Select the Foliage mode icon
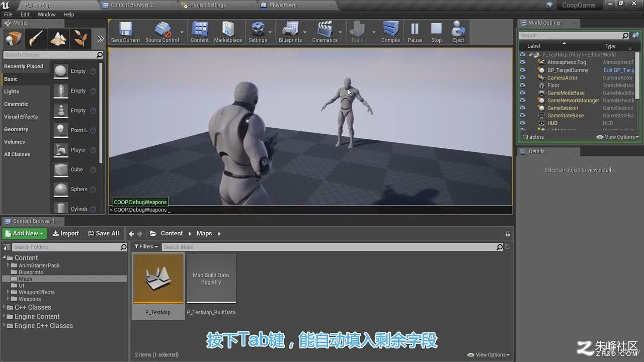644x362 pixels. pyautogui.click(x=80, y=39)
